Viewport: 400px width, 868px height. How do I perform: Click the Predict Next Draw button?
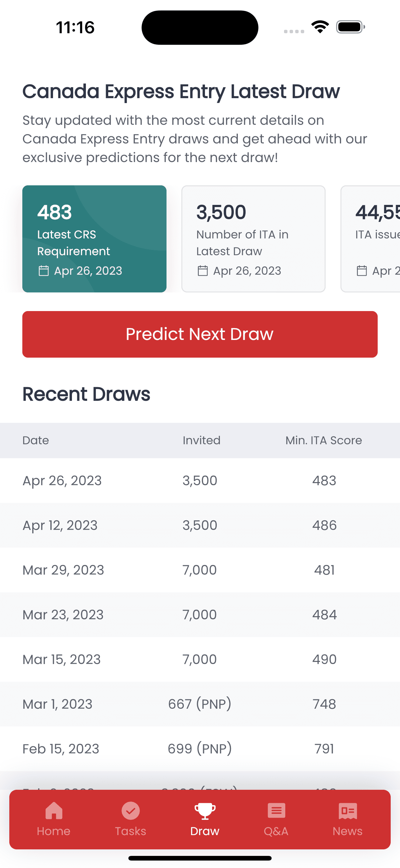200,334
